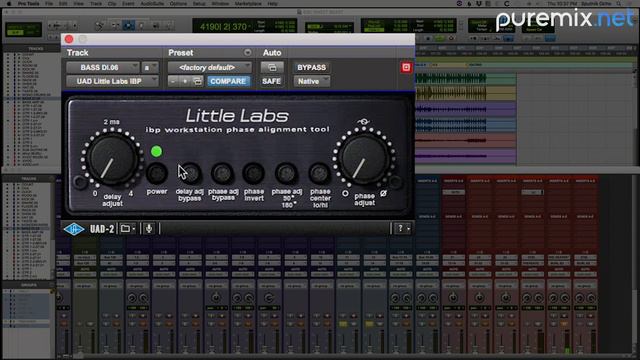Click the main counter showing 4190| 2| 370

[x=223, y=27]
